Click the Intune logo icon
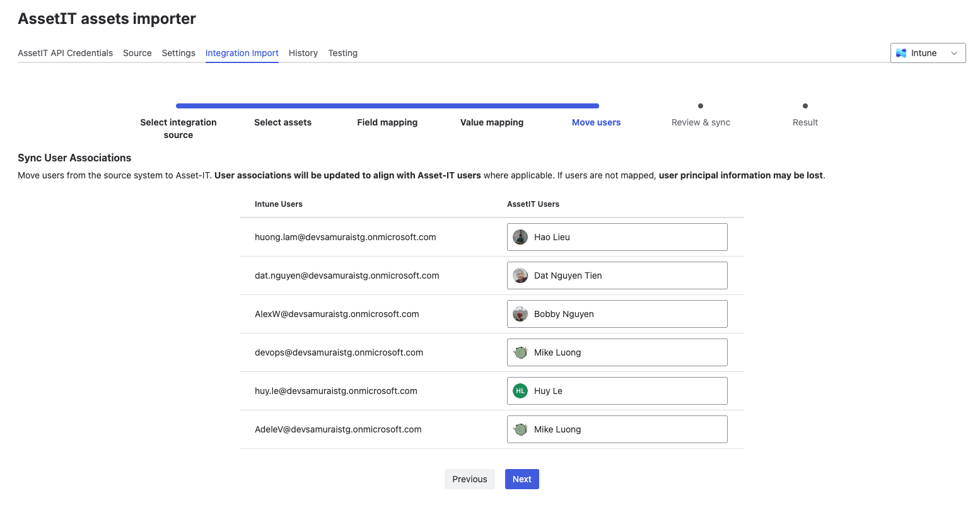Screen dimensions: 980x510 (901, 53)
